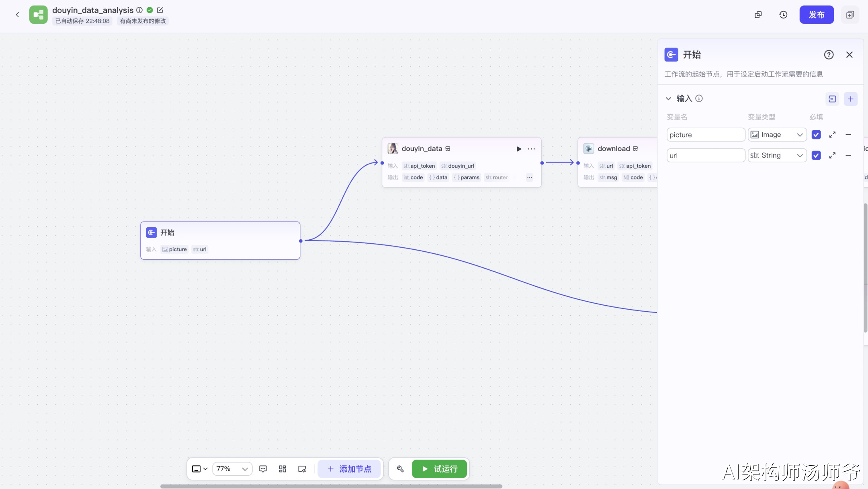Click the picture variable name field
The width and height of the screenshot is (868, 489).
[705, 135]
